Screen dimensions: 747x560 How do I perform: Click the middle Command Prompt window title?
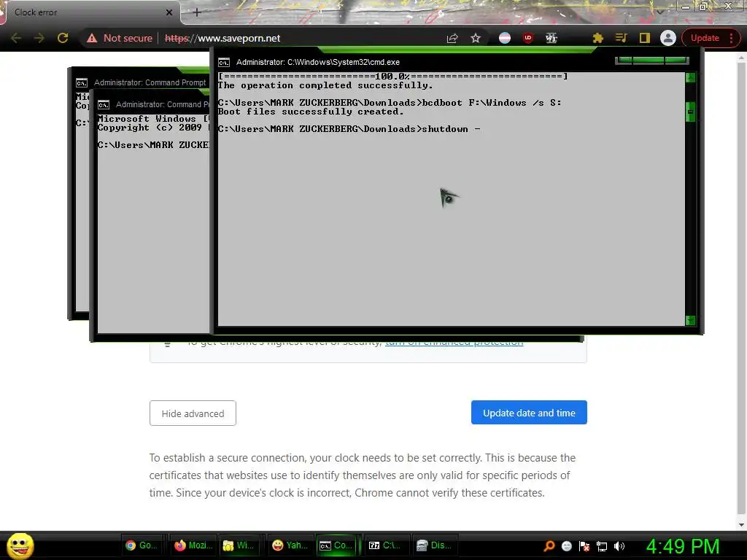point(161,104)
